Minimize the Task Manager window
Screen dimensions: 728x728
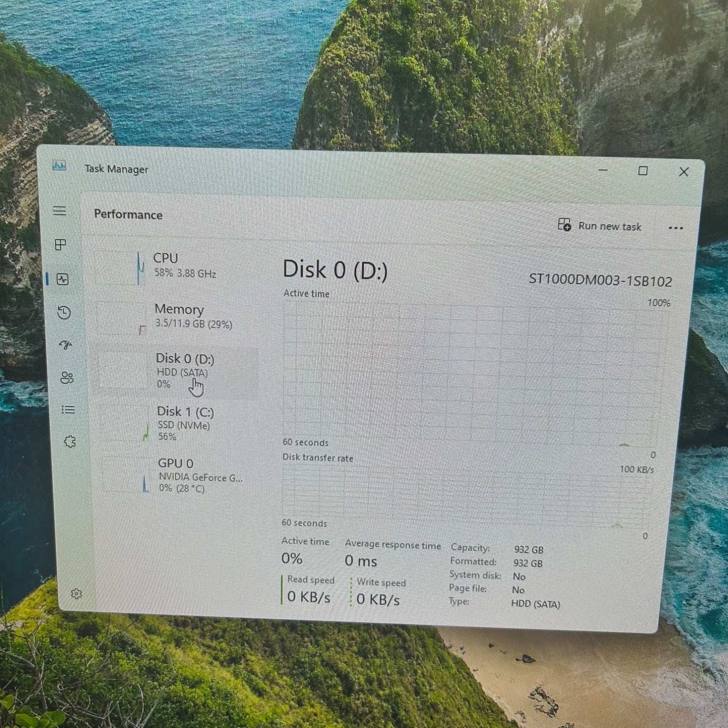point(603,170)
